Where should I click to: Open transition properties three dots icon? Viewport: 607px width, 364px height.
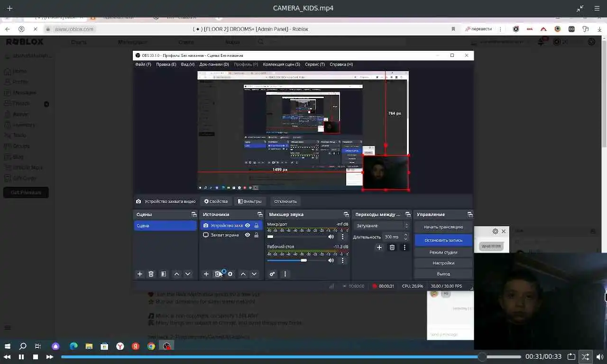click(405, 247)
